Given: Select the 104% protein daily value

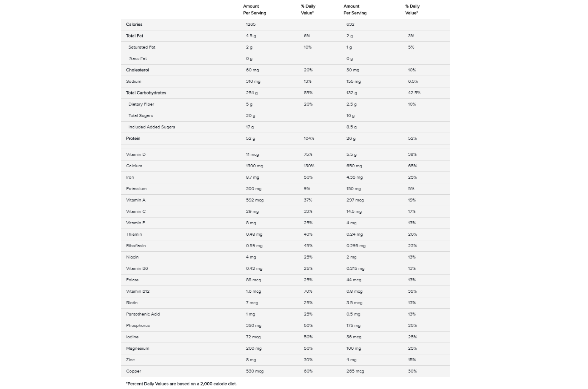Looking at the screenshot, I should pos(309,139).
